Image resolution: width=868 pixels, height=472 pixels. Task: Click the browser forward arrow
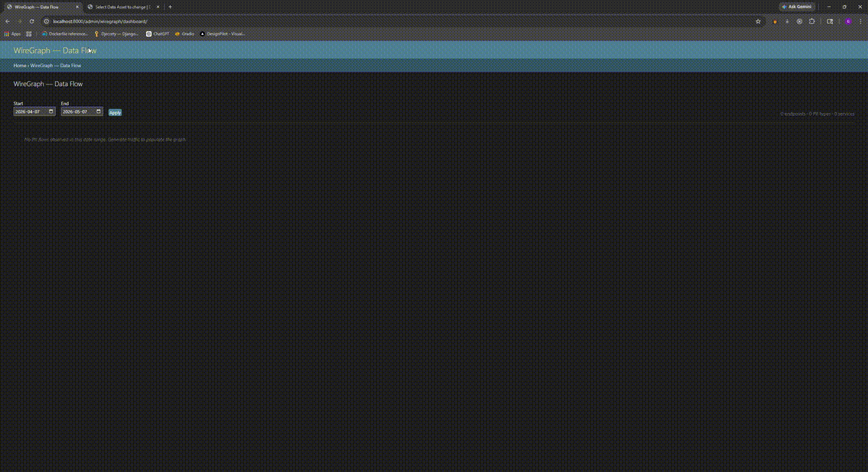pyautogui.click(x=20, y=22)
